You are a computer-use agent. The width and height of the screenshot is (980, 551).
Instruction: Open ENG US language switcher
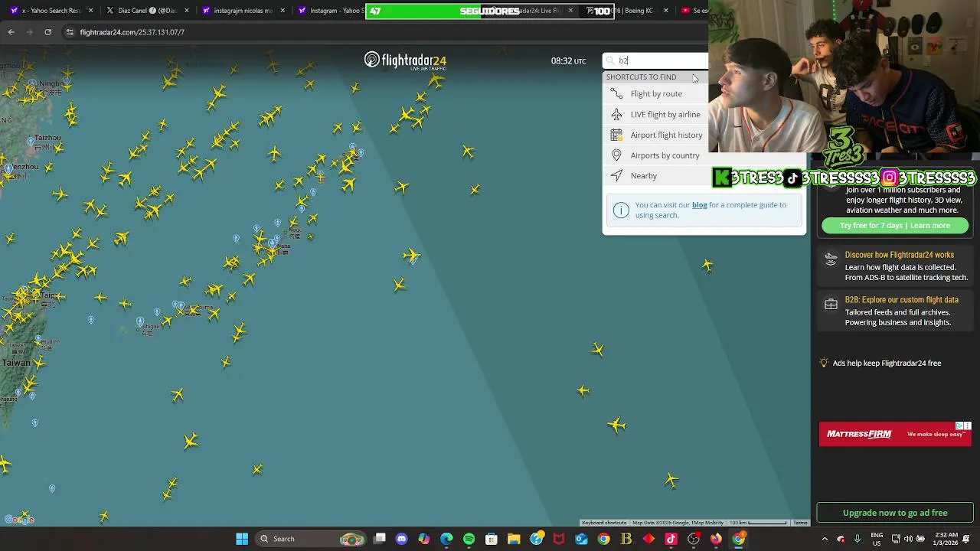coord(877,539)
